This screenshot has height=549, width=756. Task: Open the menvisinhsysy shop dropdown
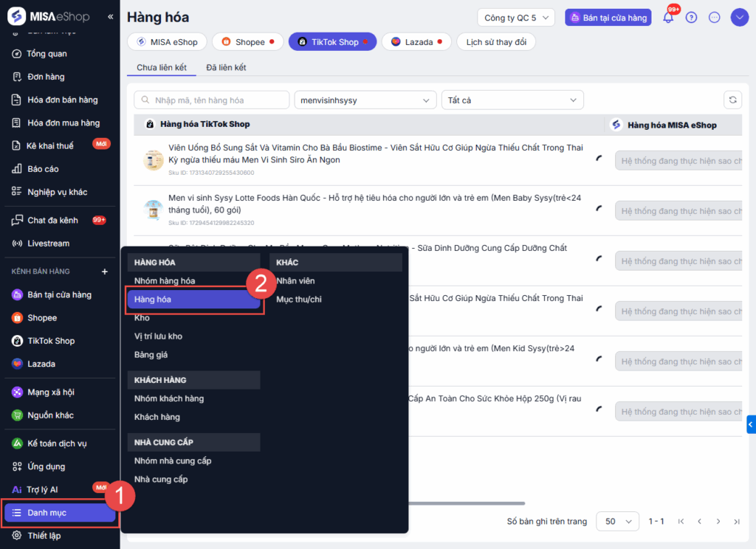(365, 100)
